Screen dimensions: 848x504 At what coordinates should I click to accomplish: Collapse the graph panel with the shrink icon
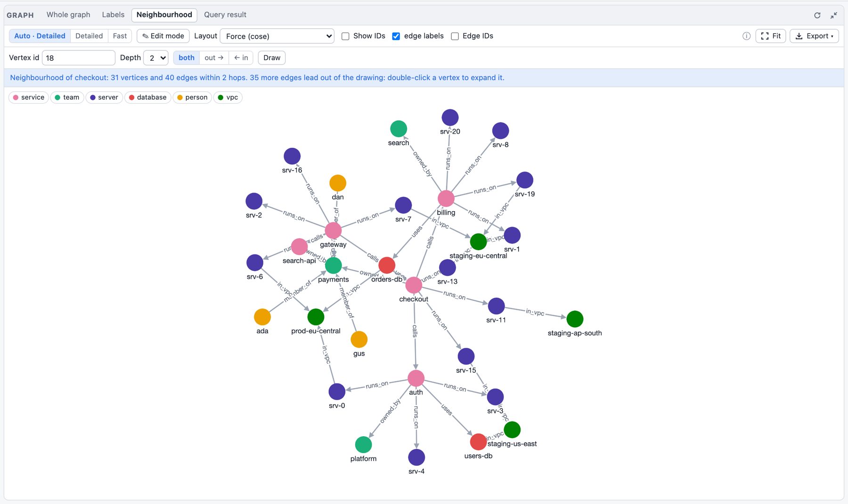click(834, 15)
